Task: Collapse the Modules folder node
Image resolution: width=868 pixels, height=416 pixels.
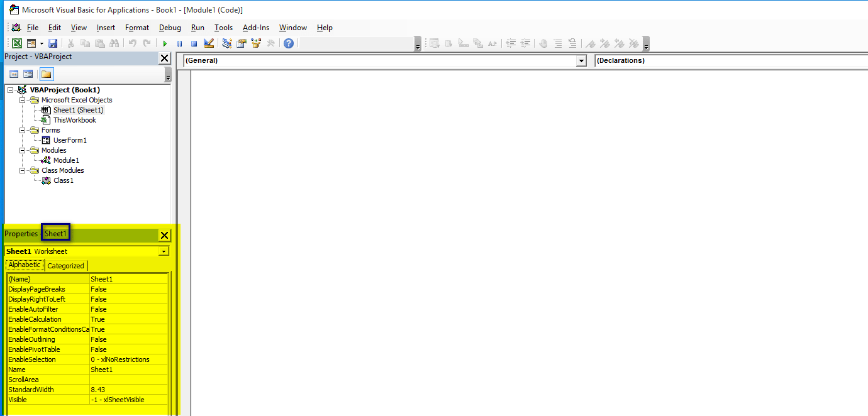Action: [23, 150]
